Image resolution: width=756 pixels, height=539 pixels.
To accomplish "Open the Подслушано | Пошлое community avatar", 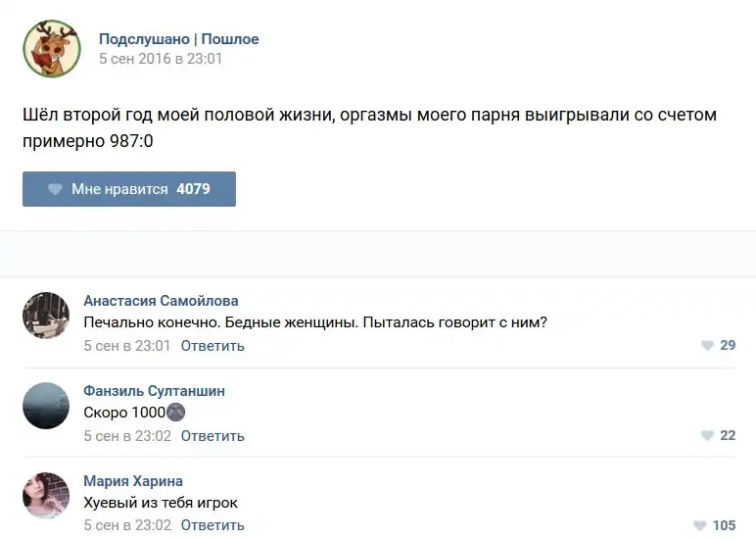I will click(x=51, y=48).
